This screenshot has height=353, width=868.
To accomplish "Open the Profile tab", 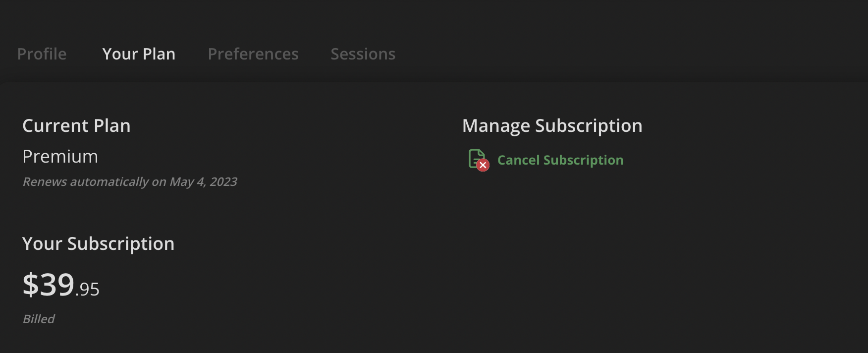I will (x=42, y=54).
